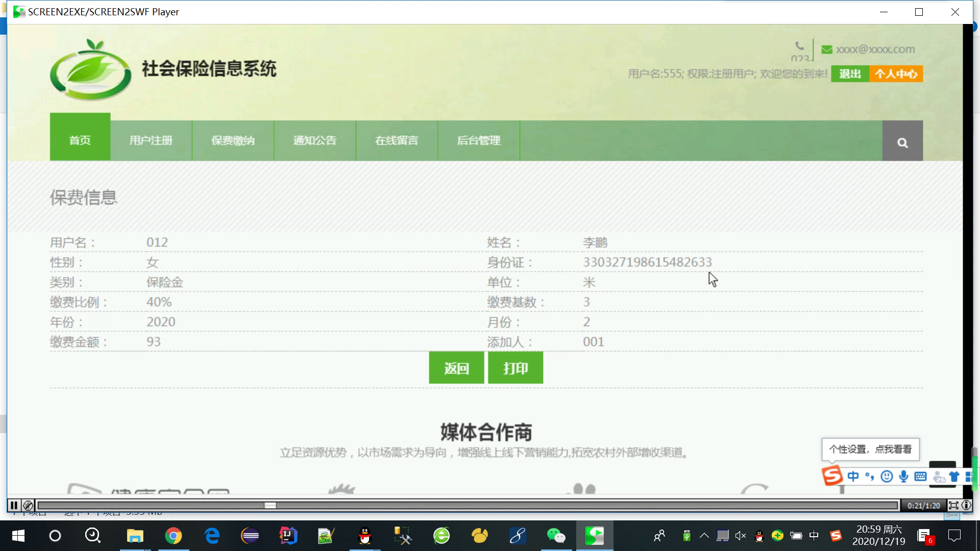This screenshot has height=551, width=980.
Task: Open WeChat from taskbar
Action: tap(556, 536)
